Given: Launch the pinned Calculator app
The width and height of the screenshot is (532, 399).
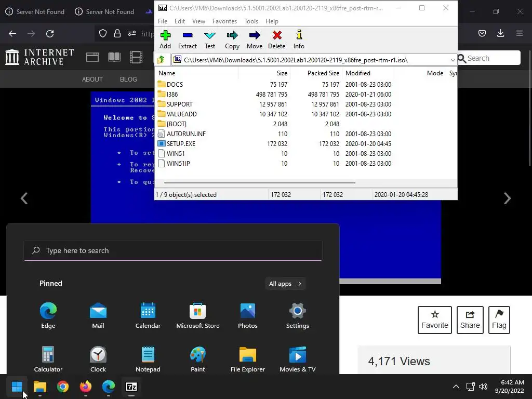Looking at the screenshot, I should (x=48, y=359).
